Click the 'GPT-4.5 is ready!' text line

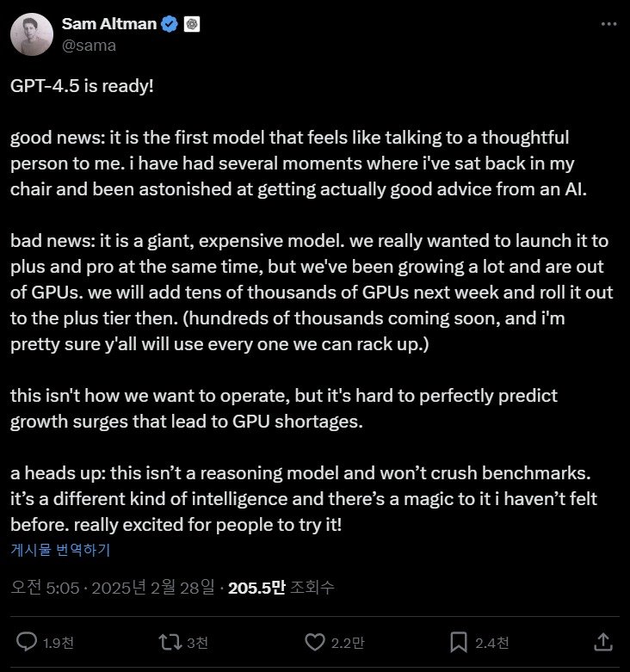[83, 89]
